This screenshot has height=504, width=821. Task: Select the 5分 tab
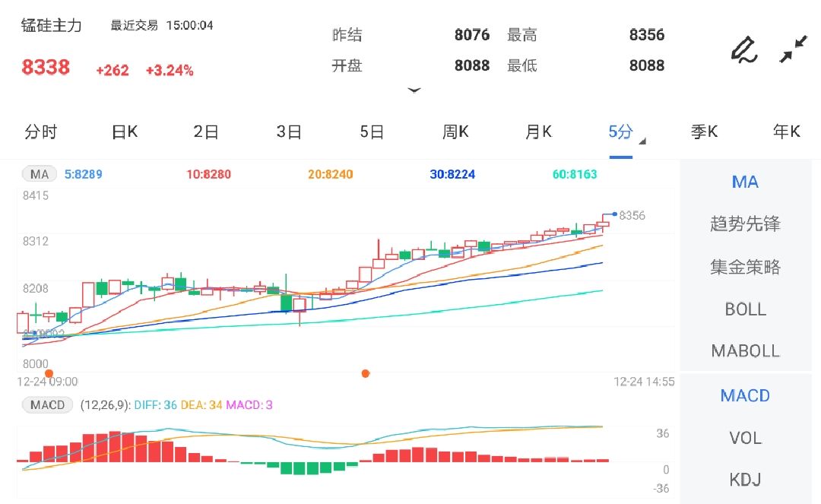[620, 132]
